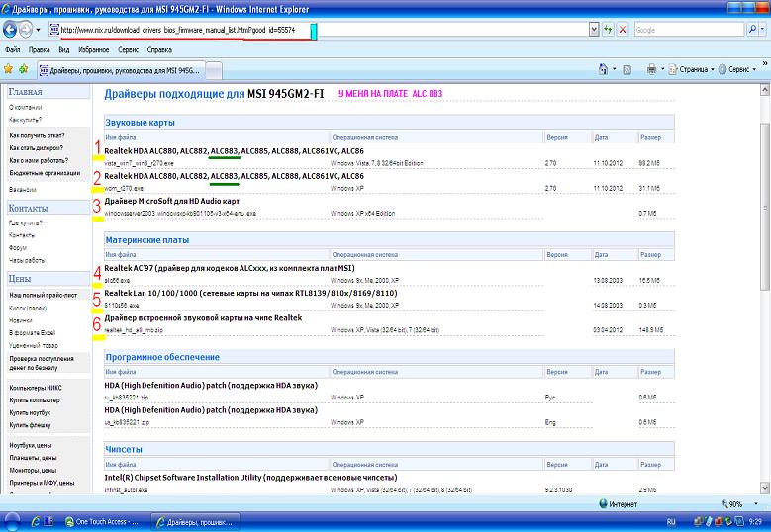Open Где купить? sidebar link
Viewport: 771px width, 532px height.
[x=25, y=223]
